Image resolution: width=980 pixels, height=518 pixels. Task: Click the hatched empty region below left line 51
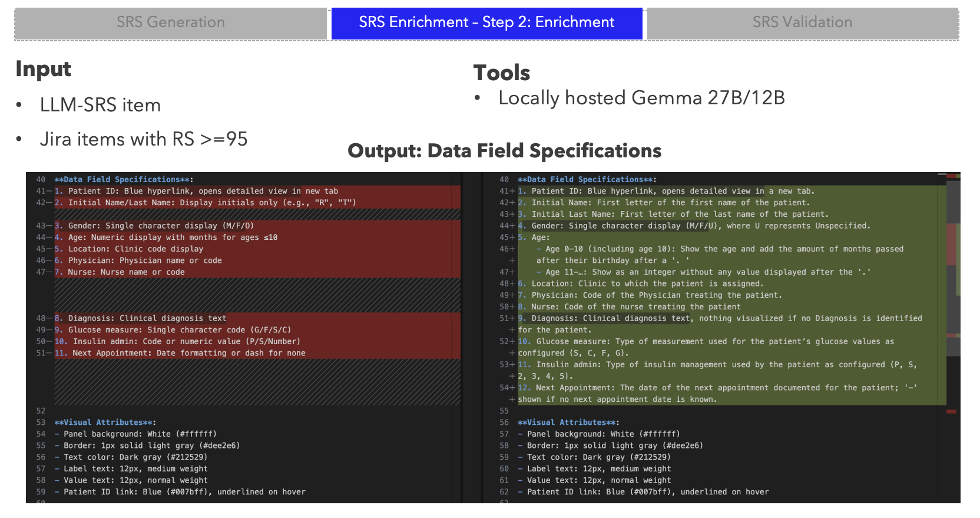[x=257, y=382]
